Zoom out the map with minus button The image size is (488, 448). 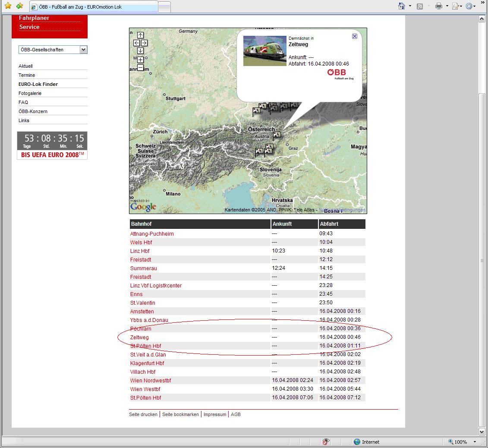pyautogui.click(x=140, y=67)
